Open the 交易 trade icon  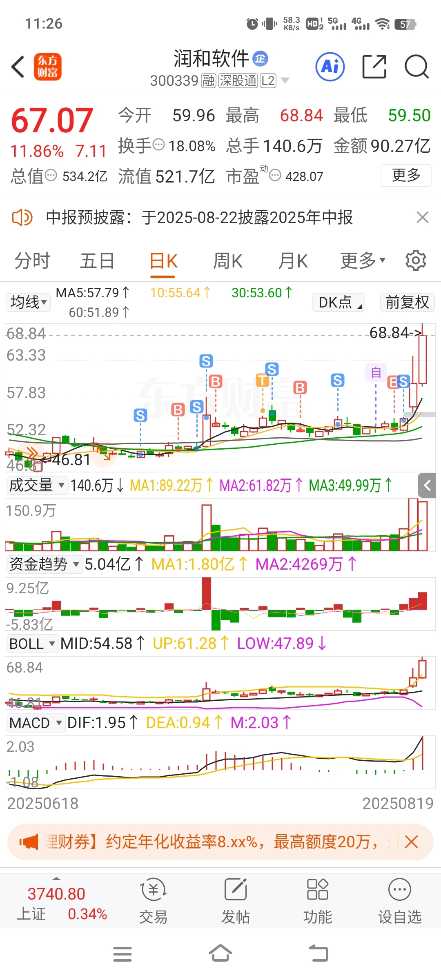tap(154, 902)
